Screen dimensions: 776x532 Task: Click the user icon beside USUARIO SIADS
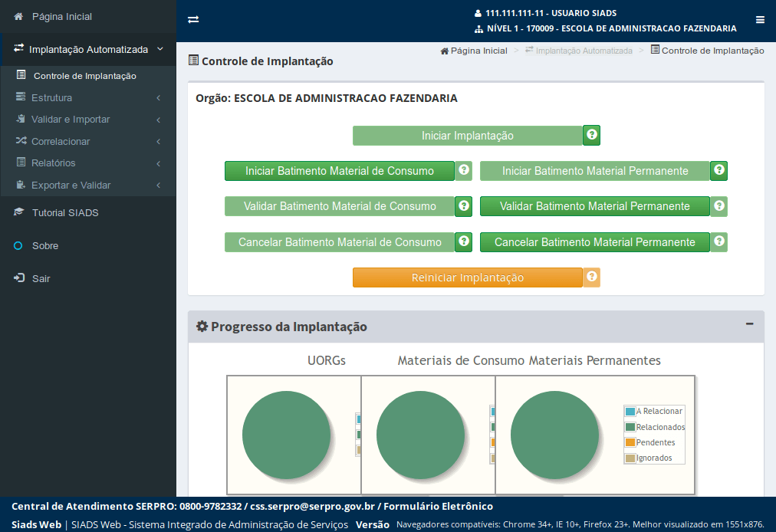(478, 13)
